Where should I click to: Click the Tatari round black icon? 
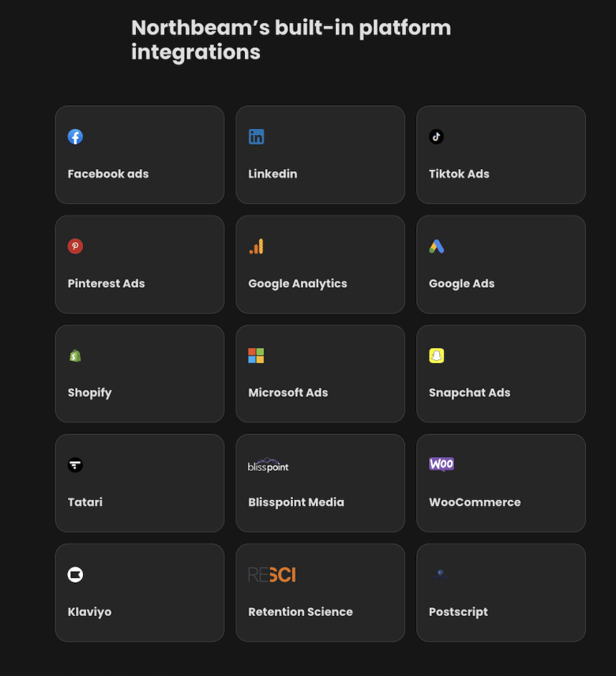(75, 465)
